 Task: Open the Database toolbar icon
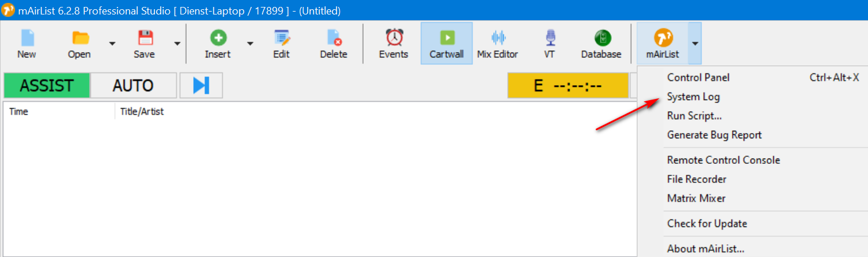coord(601,38)
